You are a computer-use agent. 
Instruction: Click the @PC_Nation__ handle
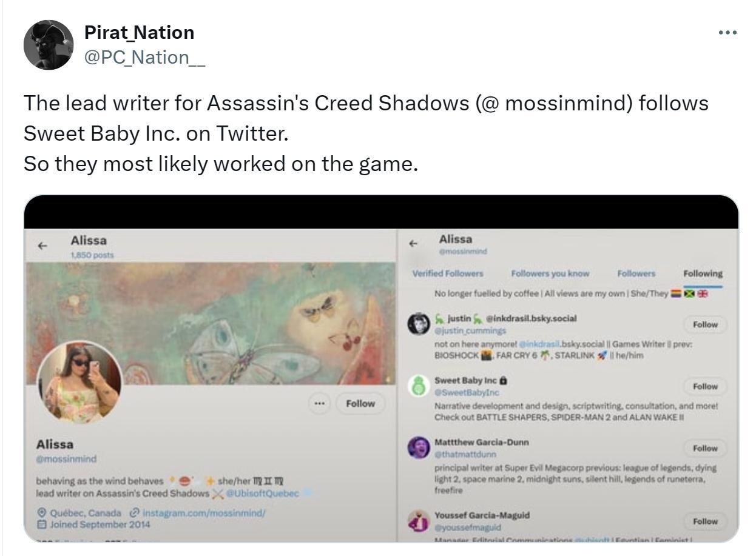coord(145,57)
